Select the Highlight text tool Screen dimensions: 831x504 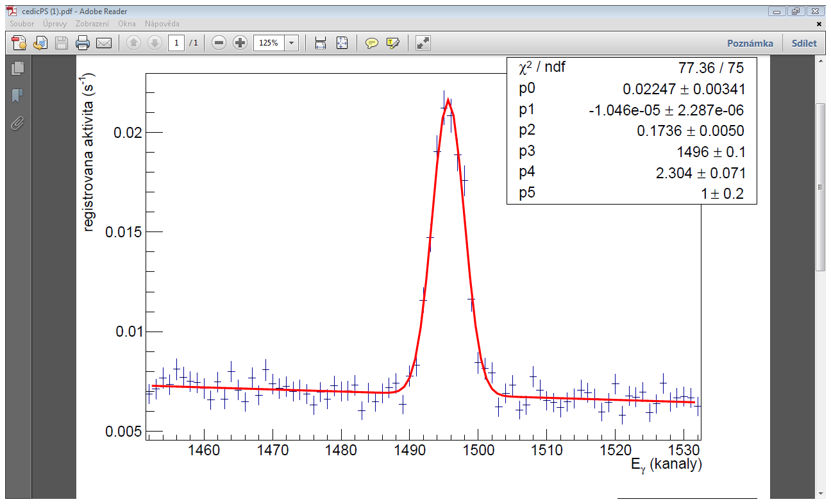(x=392, y=43)
